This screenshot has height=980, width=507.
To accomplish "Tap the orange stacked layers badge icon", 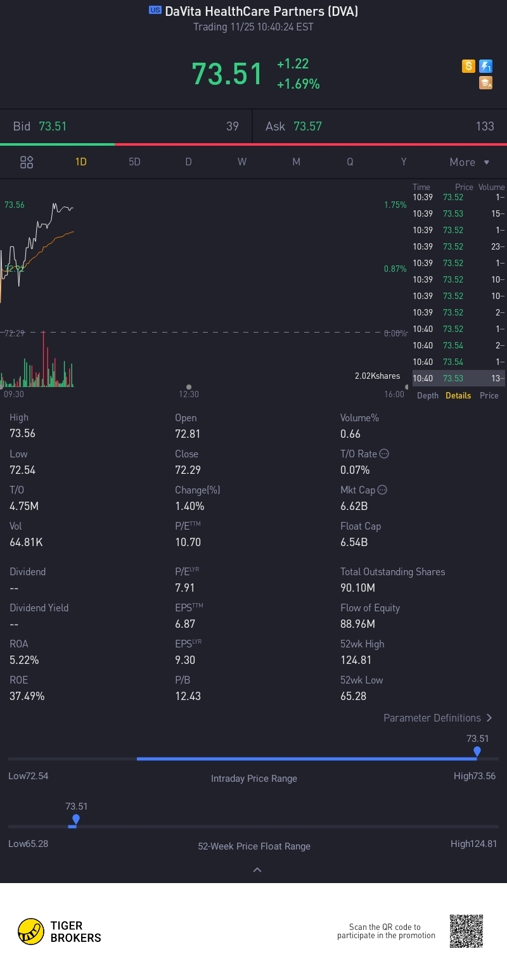I will click(485, 83).
